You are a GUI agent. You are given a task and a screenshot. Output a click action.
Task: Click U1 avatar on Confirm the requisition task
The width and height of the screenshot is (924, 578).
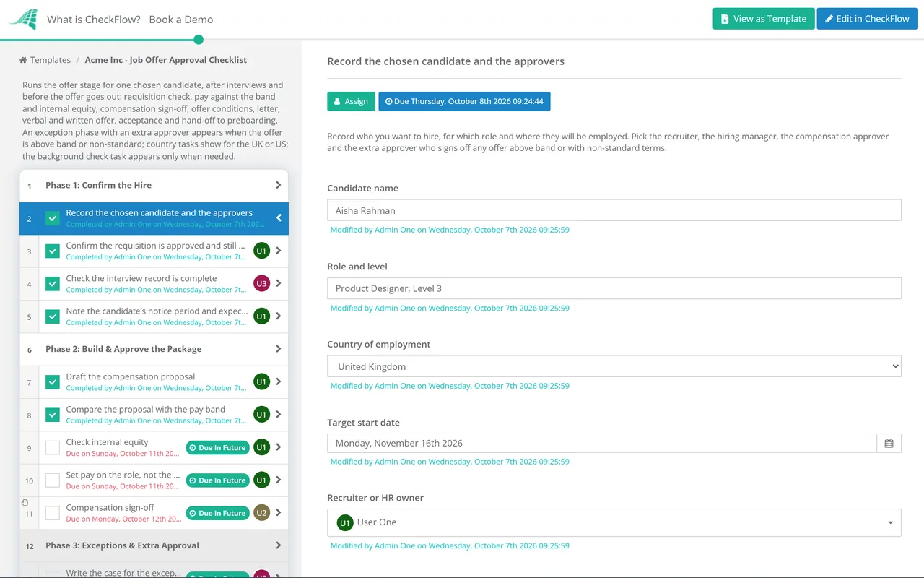[x=261, y=251]
